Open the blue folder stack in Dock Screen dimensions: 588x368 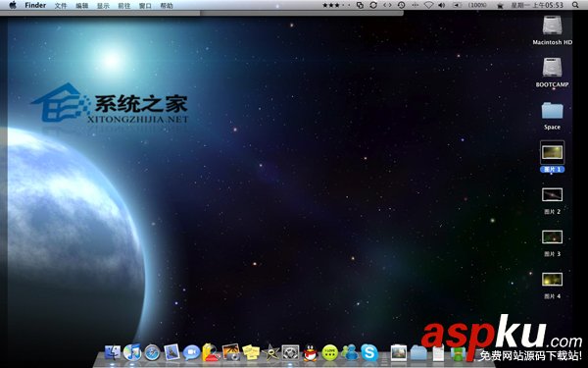418,353
